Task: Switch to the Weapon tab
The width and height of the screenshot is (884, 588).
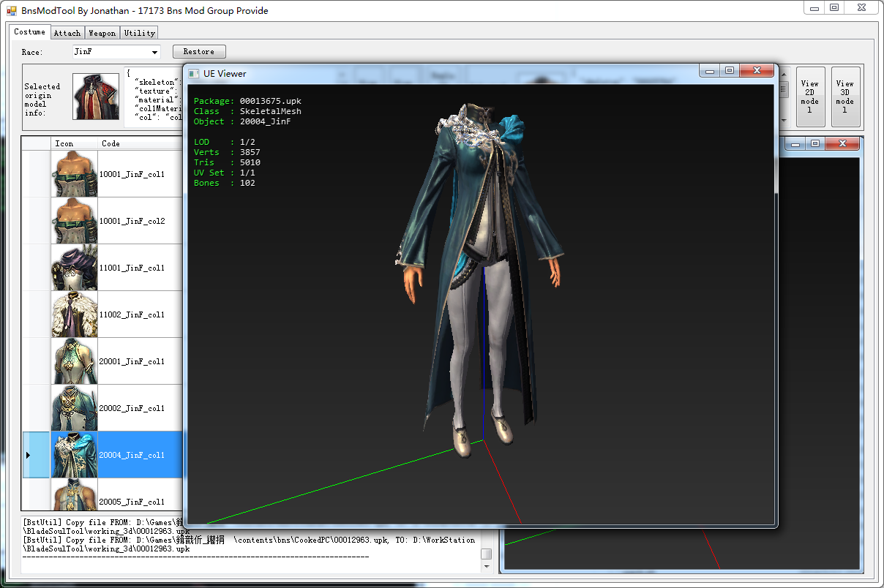Action: coord(102,33)
